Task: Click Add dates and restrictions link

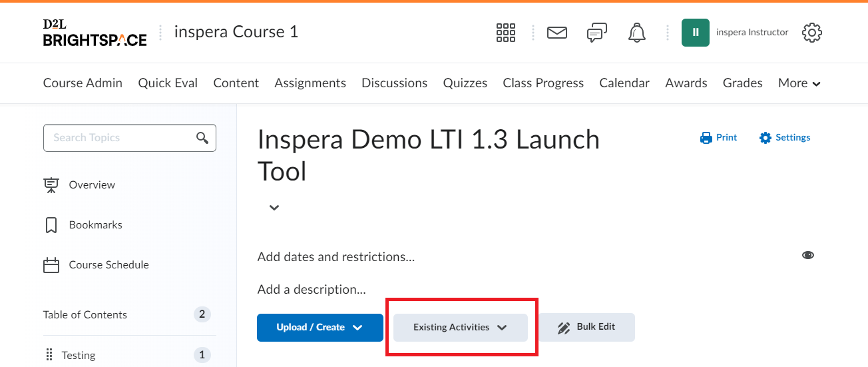Action: click(x=336, y=256)
